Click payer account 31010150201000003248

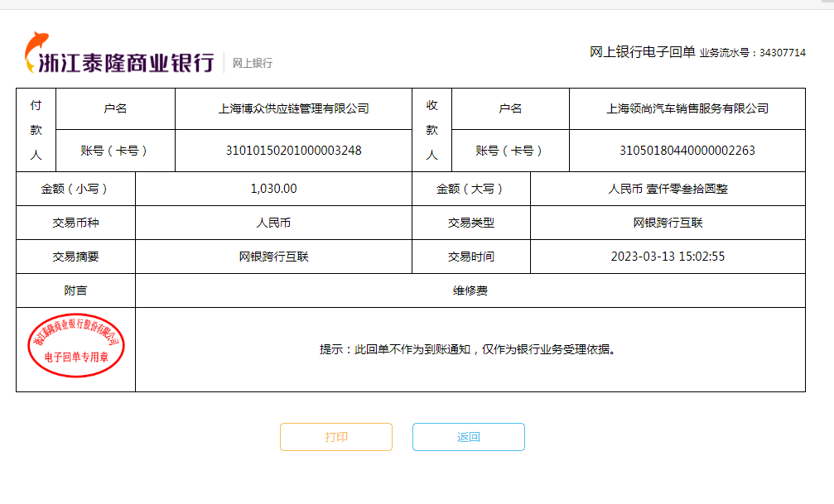(x=293, y=151)
